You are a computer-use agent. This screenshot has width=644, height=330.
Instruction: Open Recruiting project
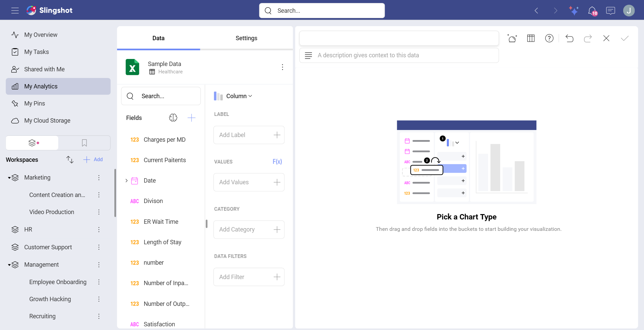click(x=42, y=316)
